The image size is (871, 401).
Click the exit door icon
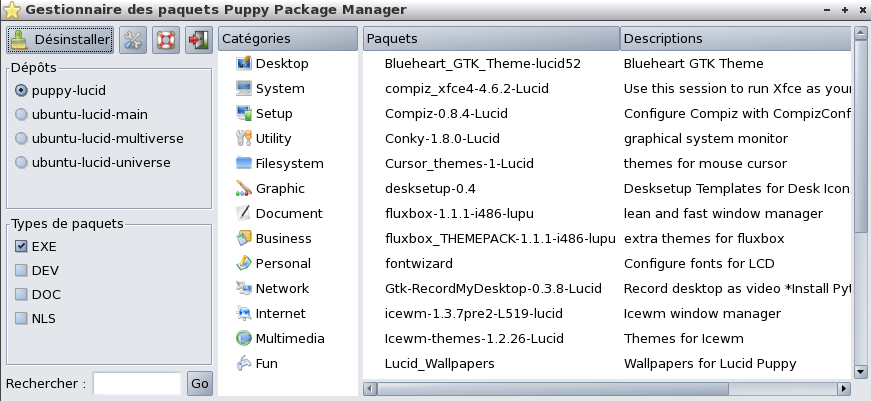tap(199, 40)
